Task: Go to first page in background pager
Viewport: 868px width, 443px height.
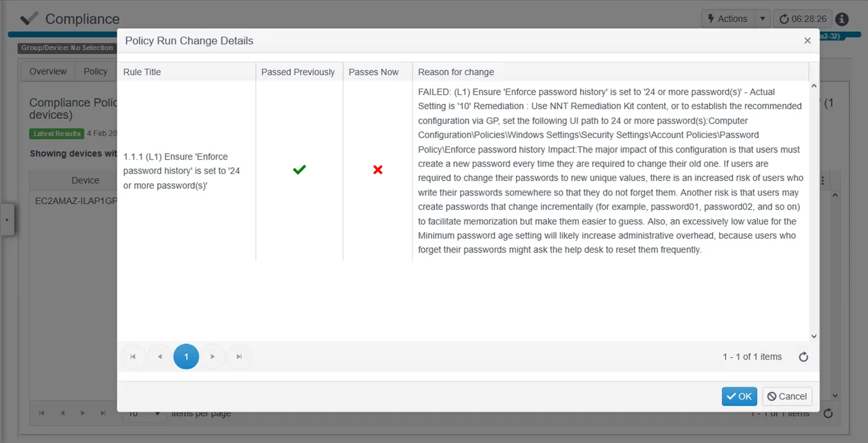Action: click(42, 414)
